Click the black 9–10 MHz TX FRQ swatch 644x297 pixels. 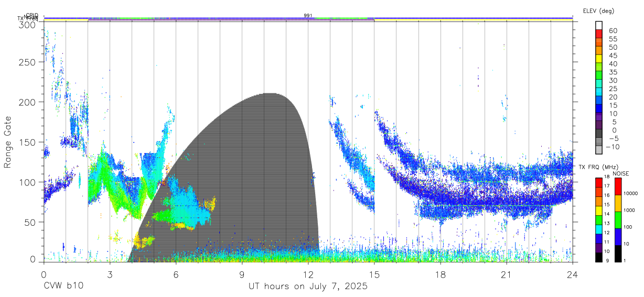coord(599,257)
